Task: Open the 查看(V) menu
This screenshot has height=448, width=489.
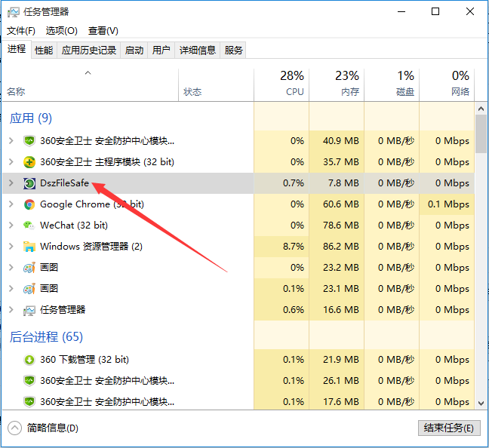Action: 103,31
